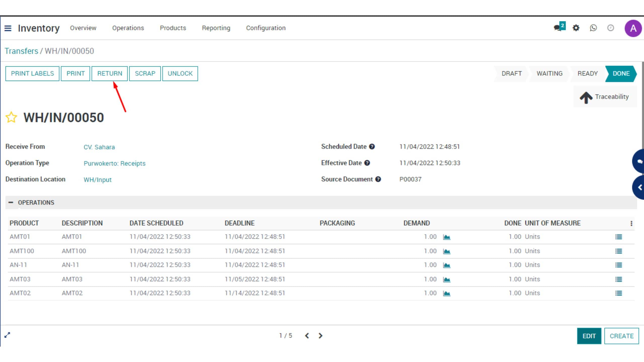Image resolution: width=644 pixels, height=362 pixels.
Task: Click the 1 / 5 pager counter
Action: pyautogui.click(x=286, y=336)
